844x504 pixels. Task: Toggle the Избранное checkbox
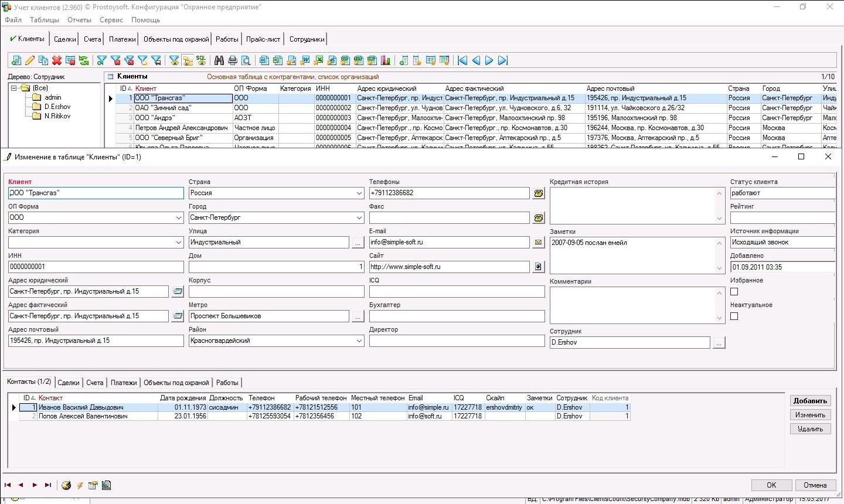pyautogui.click(x=734, y=291)
